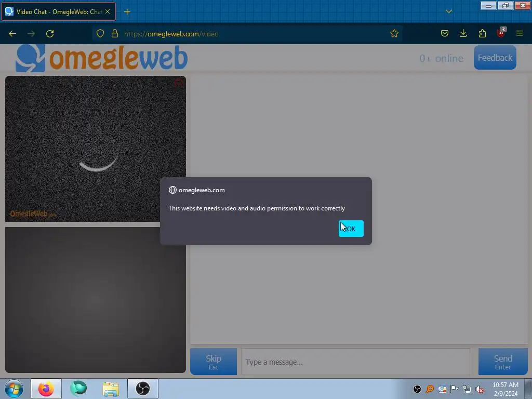This screenshot has width=532, height=399.
Task: Click the Show desktop strip
Action: click(x=528, y=389)
